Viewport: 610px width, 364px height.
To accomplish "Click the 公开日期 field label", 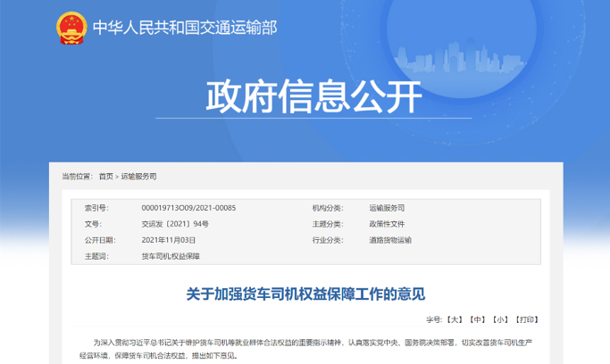I will pos(100,241).
